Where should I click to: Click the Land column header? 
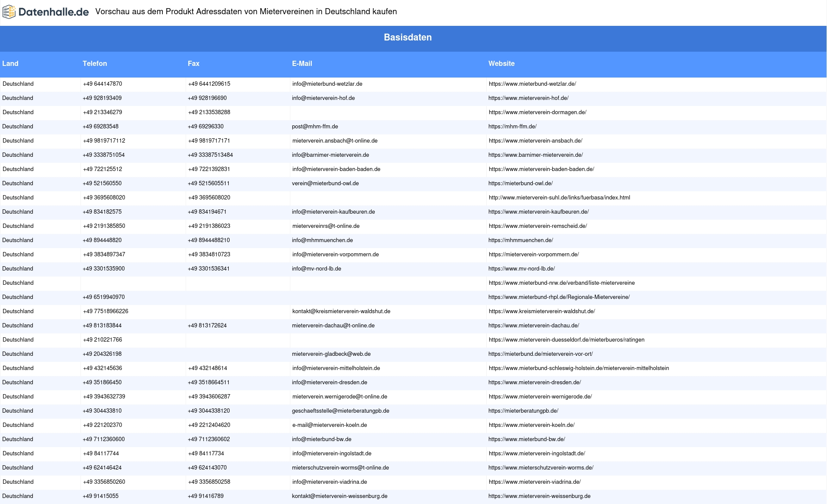click(10, 63)
